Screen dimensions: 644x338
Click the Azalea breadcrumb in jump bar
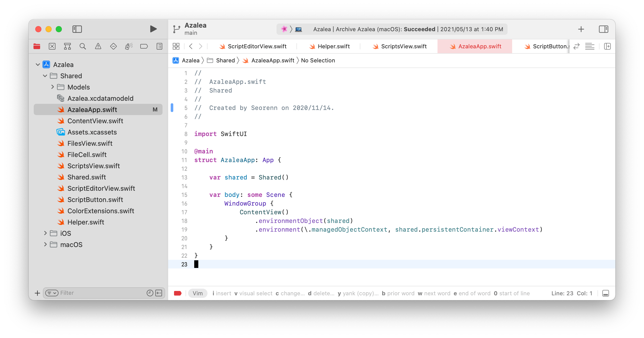coord(190,60)
